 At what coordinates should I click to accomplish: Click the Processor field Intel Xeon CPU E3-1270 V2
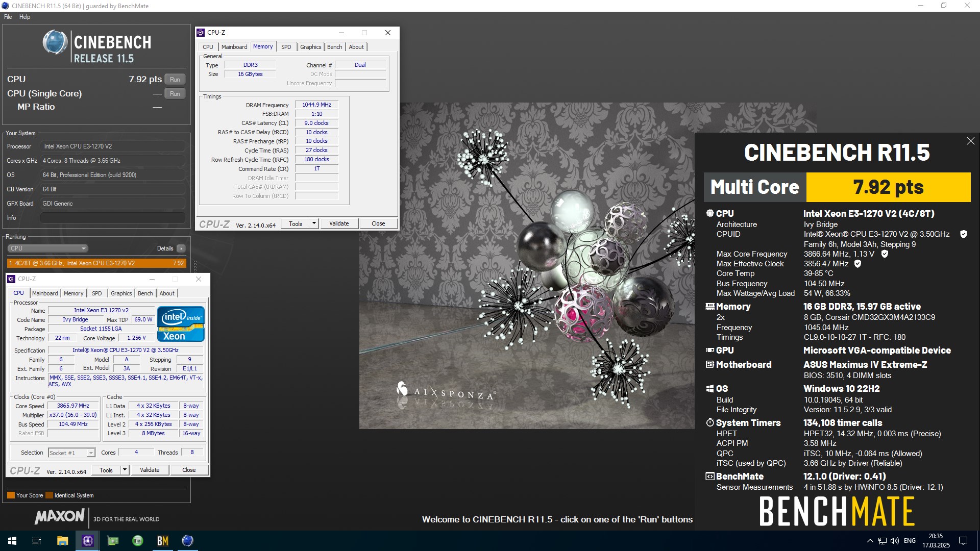coord(113,146)
